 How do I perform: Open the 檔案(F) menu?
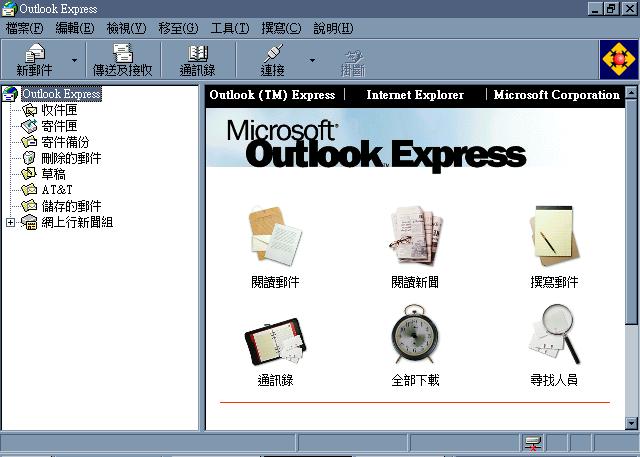coord(24,28)
